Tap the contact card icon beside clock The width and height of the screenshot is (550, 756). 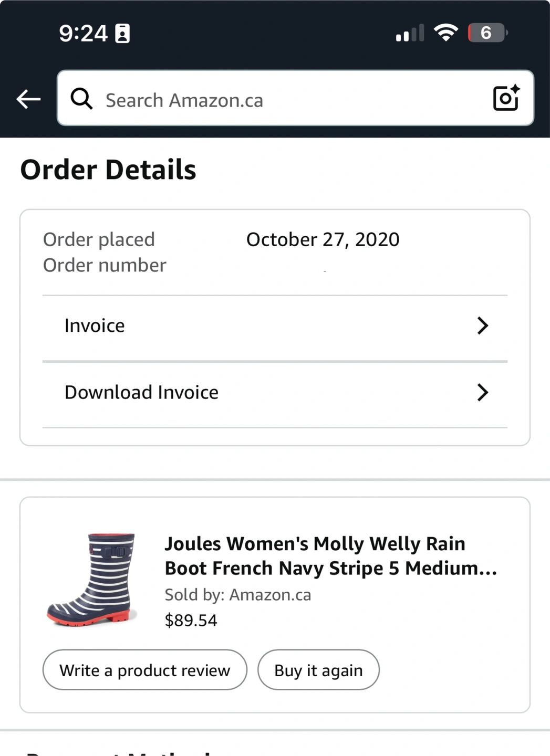(x=122, y=33)
